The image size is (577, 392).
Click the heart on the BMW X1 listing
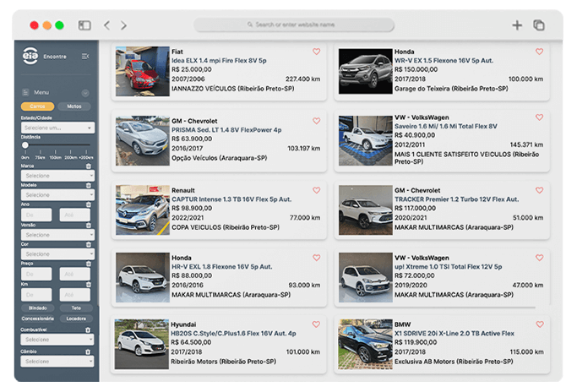[x=539, y=324]
